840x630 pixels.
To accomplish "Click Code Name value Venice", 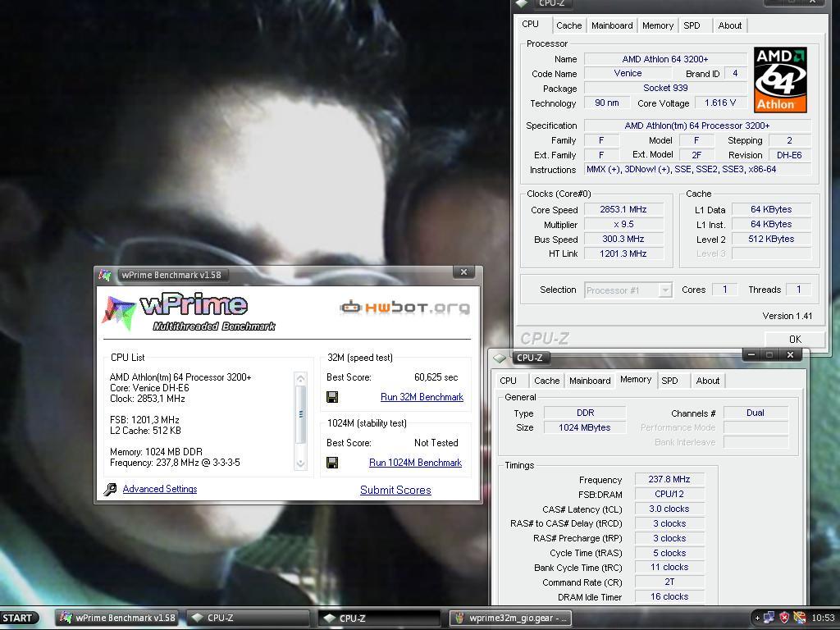I will [628, 73].
